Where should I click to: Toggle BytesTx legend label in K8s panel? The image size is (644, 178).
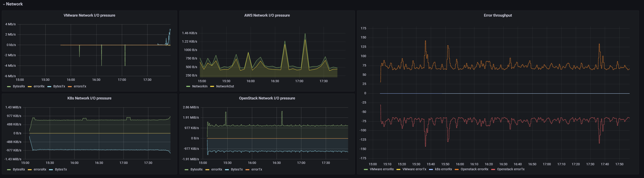click(x=61, y=169)
